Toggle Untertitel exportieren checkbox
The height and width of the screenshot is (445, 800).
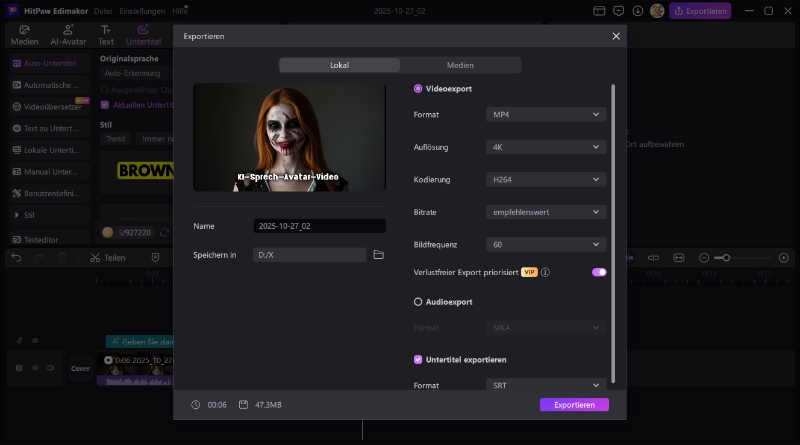tap(418, 360)
